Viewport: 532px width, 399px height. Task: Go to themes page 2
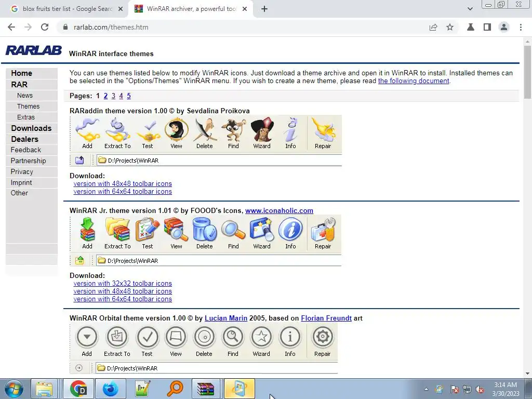[x=105, y=96]
